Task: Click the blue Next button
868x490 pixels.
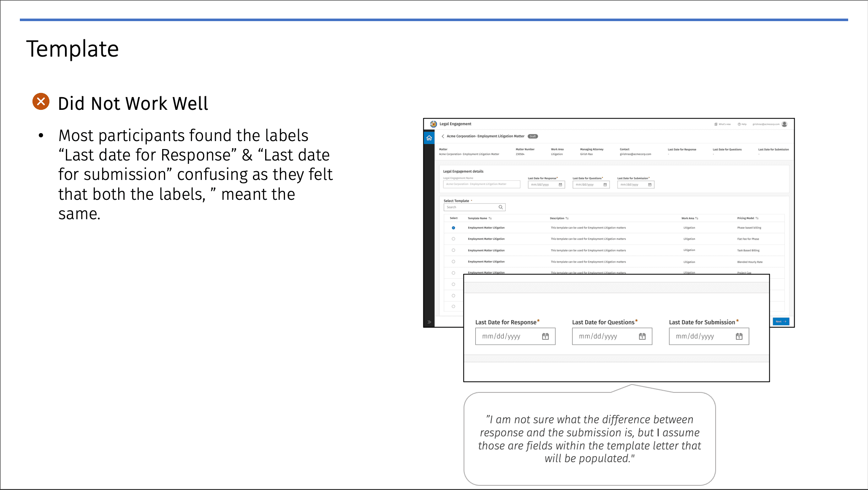Action: [781, 321]
